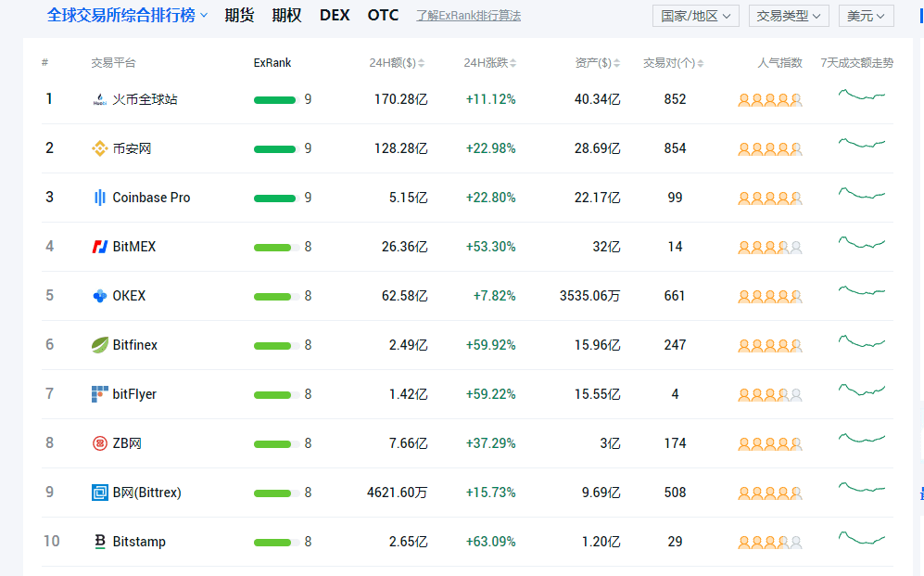Click the 15.96亿 assets value
Image resolution: width=924 pixels, height=576 pixels.
[x=598, y=345]
